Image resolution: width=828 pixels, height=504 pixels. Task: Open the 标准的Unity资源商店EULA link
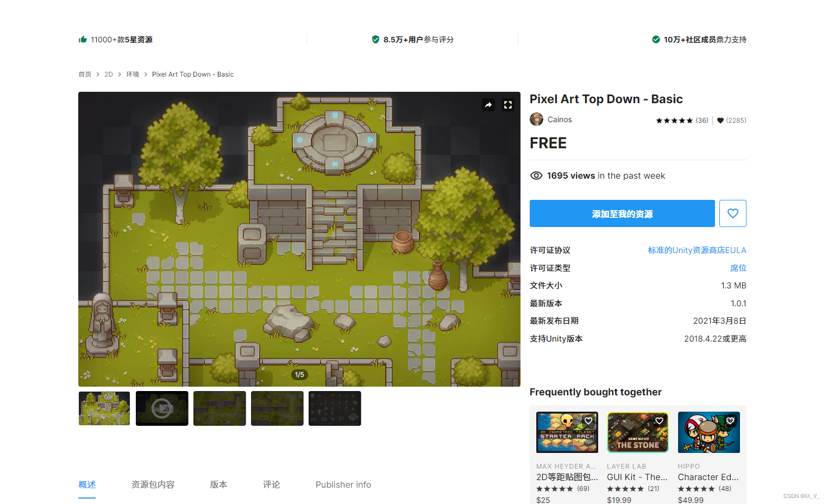[x=697, y=250]
